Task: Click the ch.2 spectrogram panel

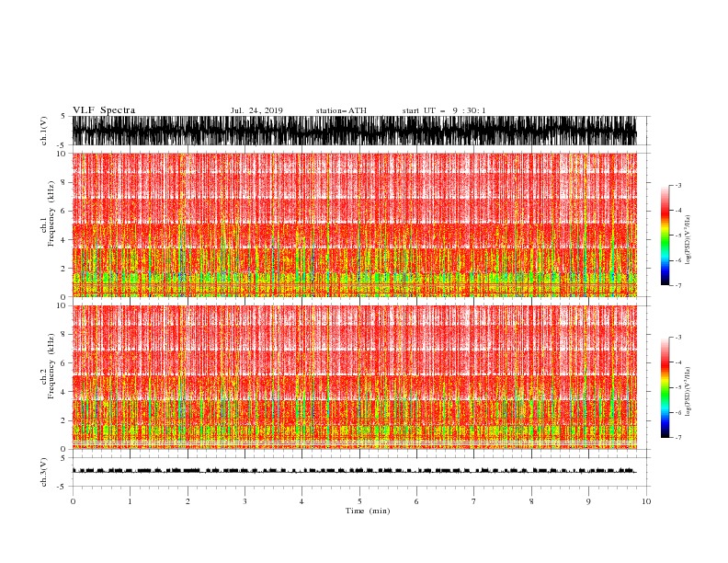Action: pos(354,377)
